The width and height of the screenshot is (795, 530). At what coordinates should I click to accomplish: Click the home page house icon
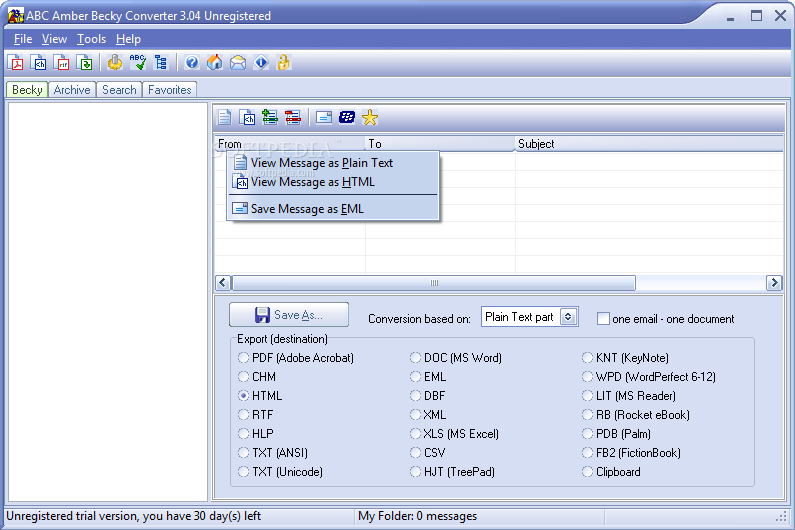point(214,62)
